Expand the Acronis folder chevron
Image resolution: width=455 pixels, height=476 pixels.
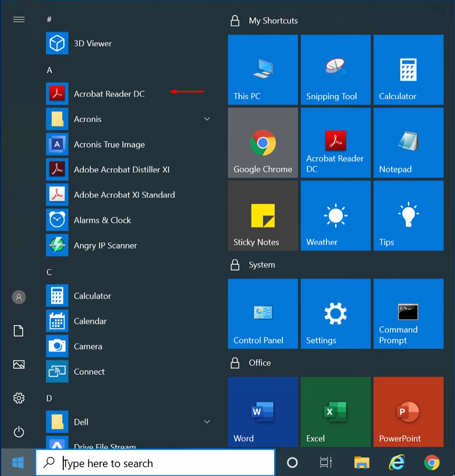click(207, 119)
